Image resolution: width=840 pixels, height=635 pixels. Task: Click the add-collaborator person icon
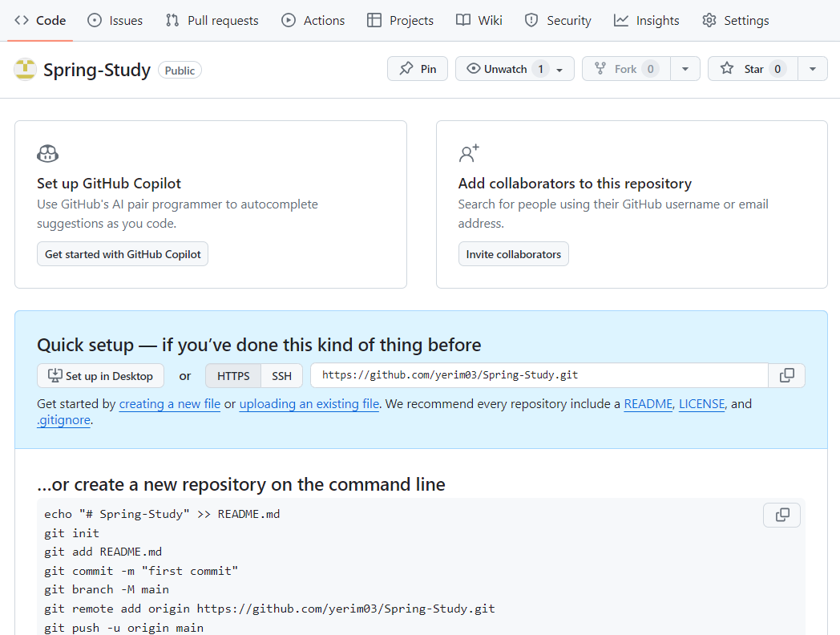[469, 154]
